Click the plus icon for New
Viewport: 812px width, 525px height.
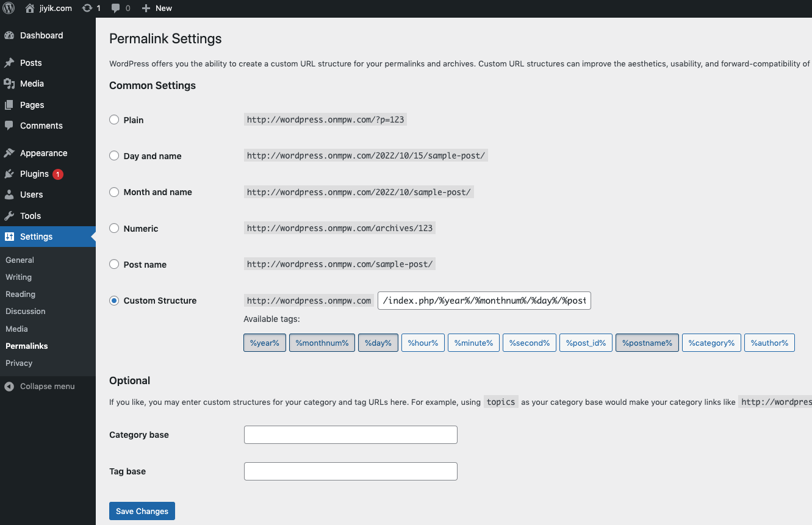[x=146, y=9]
